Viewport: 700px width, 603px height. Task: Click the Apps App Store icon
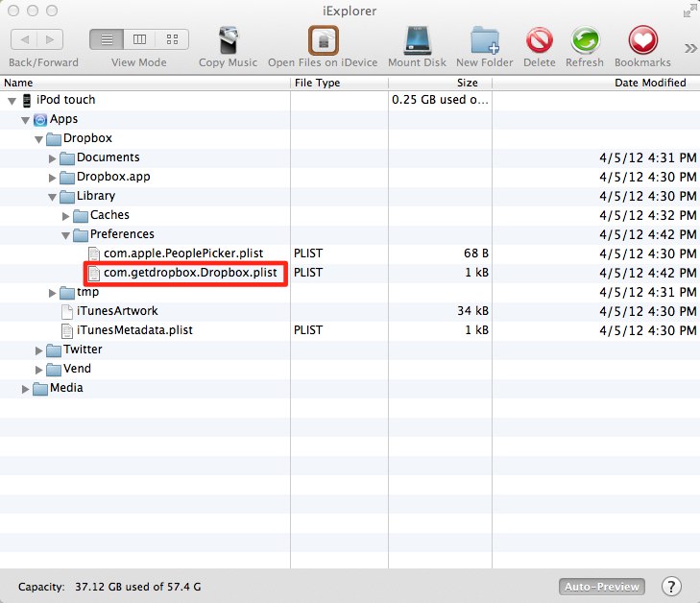(x=40, y=120)
